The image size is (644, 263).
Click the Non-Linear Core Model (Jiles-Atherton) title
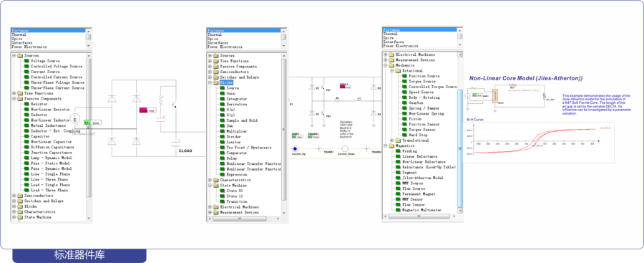(x=526, y=78)
